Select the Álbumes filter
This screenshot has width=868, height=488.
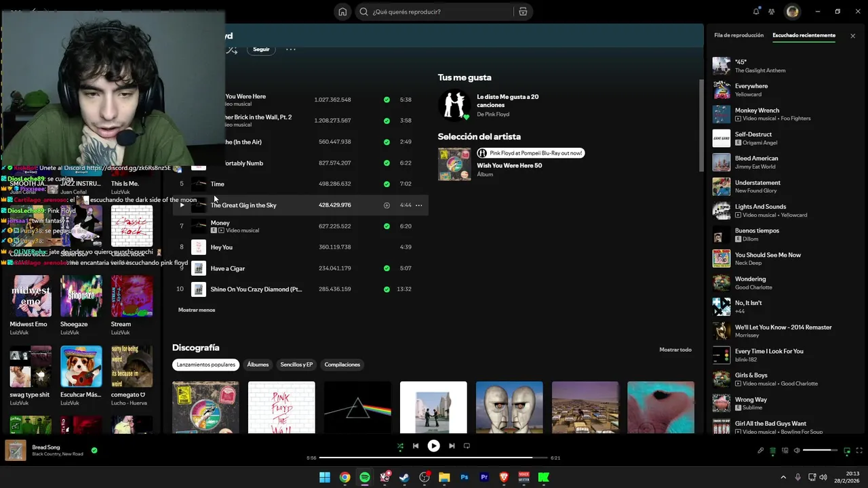pos(258,365)
